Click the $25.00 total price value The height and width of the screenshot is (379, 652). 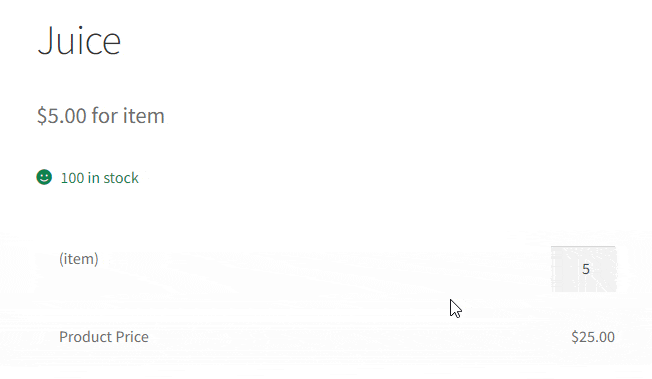pyautogui.click(x=593, y=337)
